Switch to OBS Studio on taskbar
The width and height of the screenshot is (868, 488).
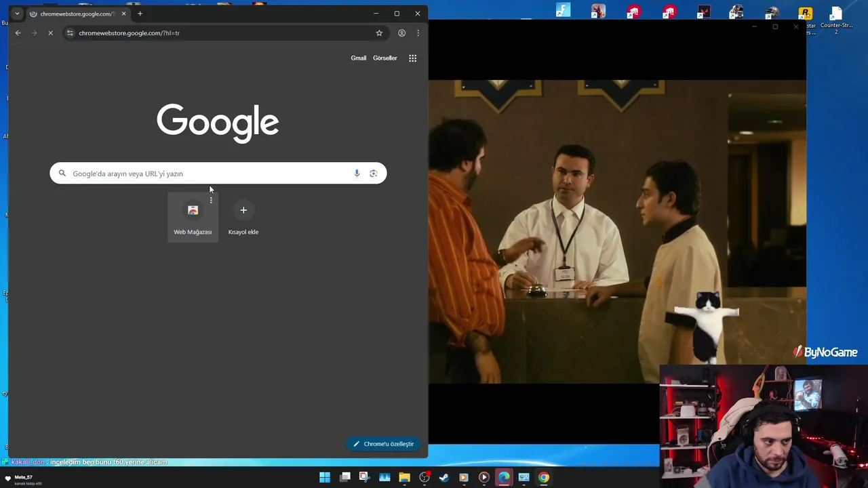coord(425,477)
